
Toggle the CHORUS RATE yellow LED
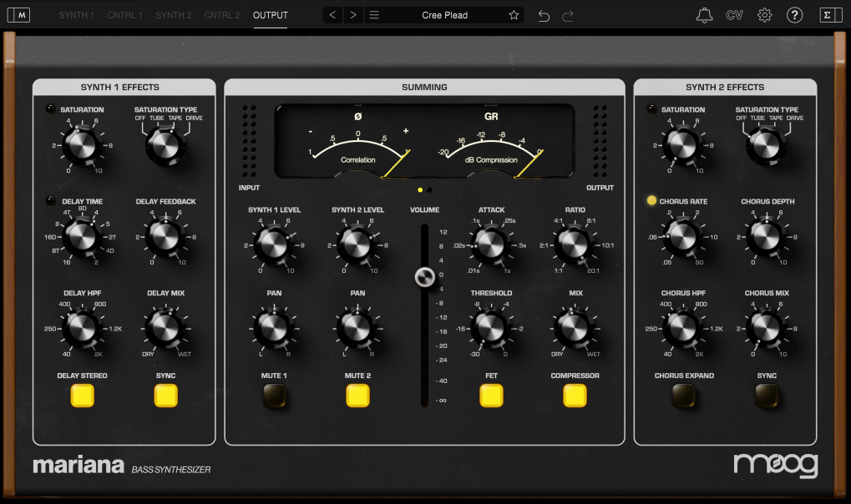tap(651, 200)
